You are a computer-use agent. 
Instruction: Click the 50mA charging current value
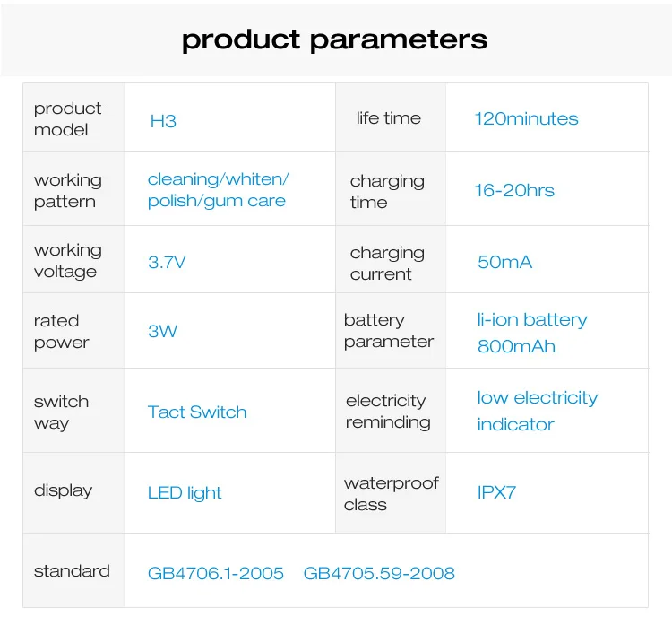[x=504, y=262]
